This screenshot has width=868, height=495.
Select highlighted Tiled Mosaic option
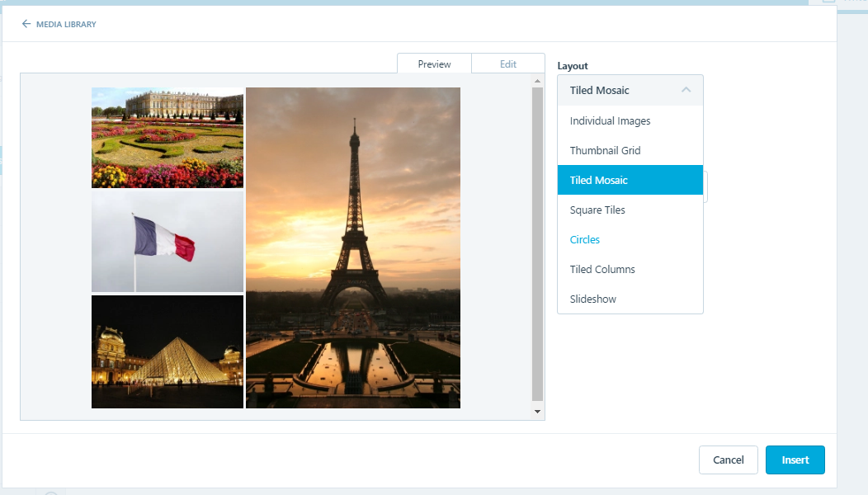tap(599, 181)
